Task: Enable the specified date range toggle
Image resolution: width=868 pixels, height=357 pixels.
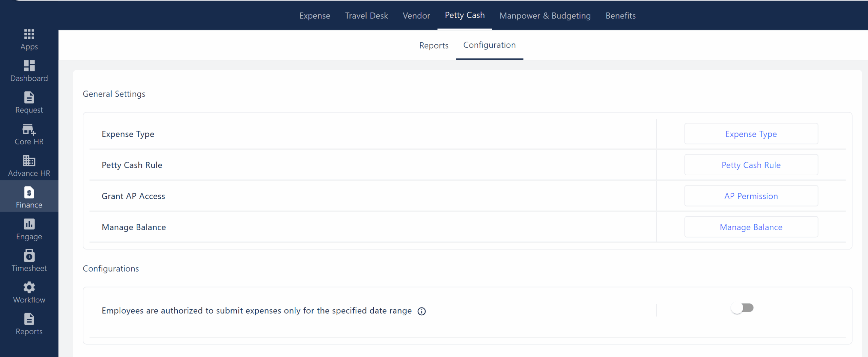Action: coord(742,308)
